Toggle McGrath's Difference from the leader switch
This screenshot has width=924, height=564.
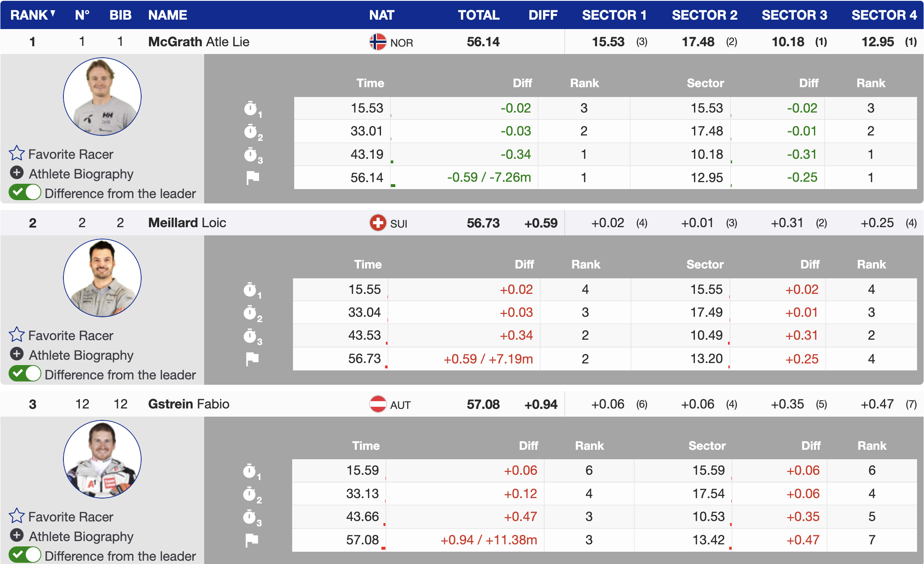point(25,192)
